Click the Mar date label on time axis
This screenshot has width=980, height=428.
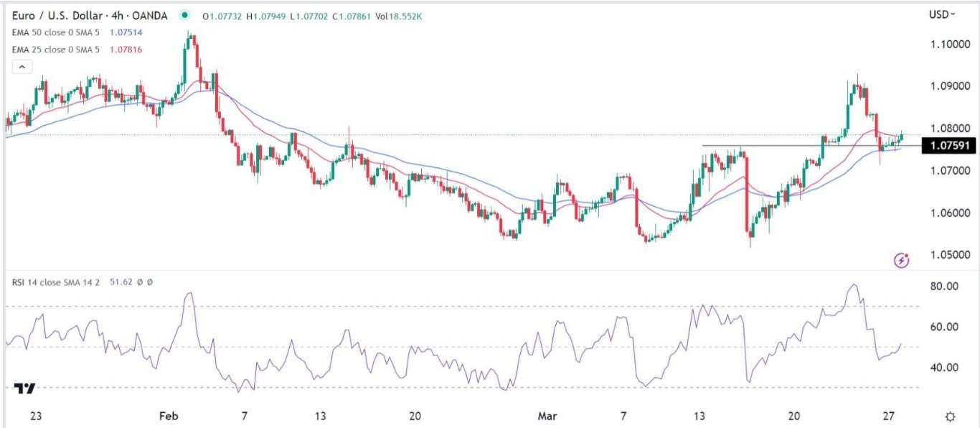(548, 417)
